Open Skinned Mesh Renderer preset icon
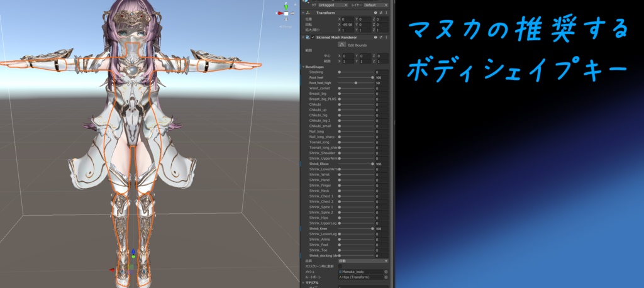The width and height of the screenshot is (644, 288). click(380, 37)
